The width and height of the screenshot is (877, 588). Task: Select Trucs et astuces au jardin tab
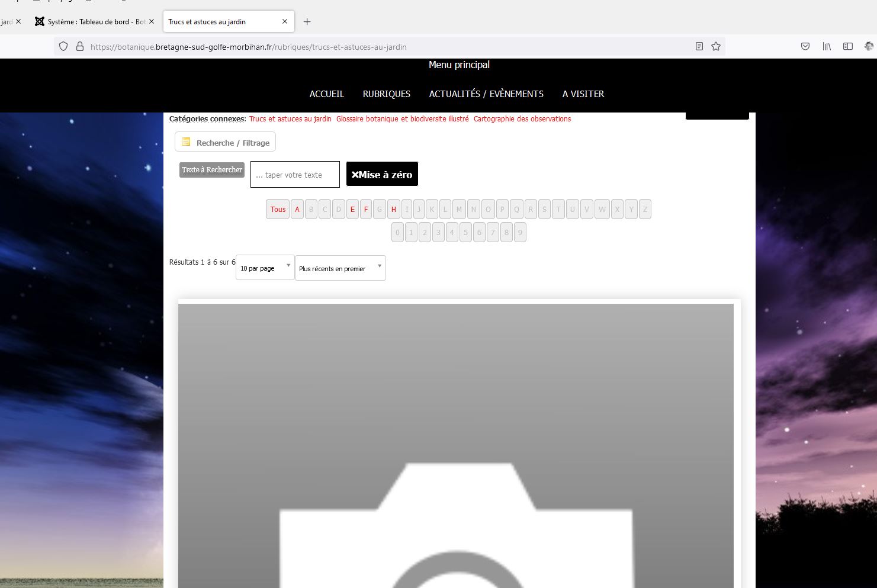pyautogui.click(x=229, y=21)
